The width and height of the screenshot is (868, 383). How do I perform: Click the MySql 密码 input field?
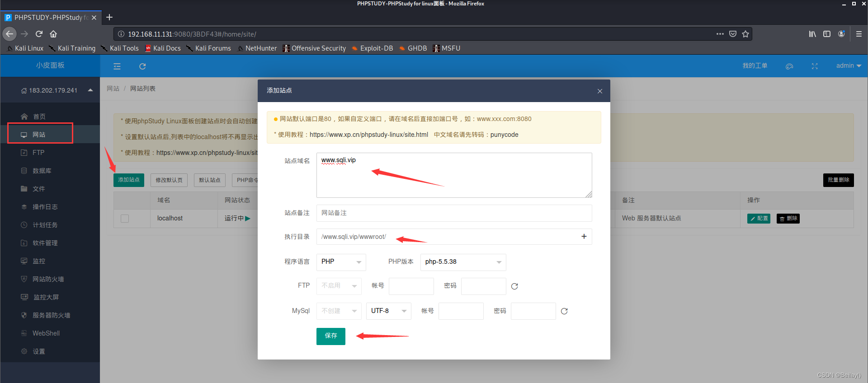point(533,311)
